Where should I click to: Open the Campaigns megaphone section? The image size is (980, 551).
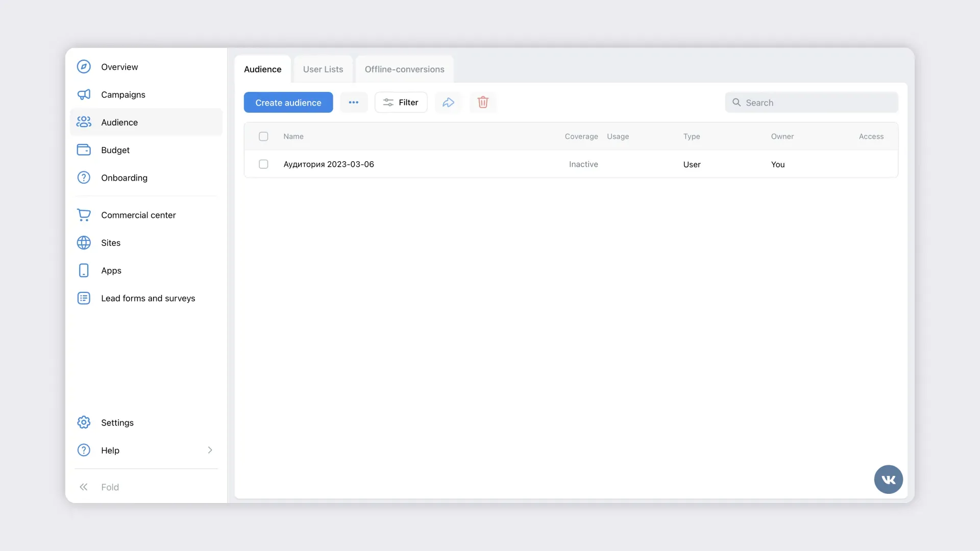tap(123, 95)
